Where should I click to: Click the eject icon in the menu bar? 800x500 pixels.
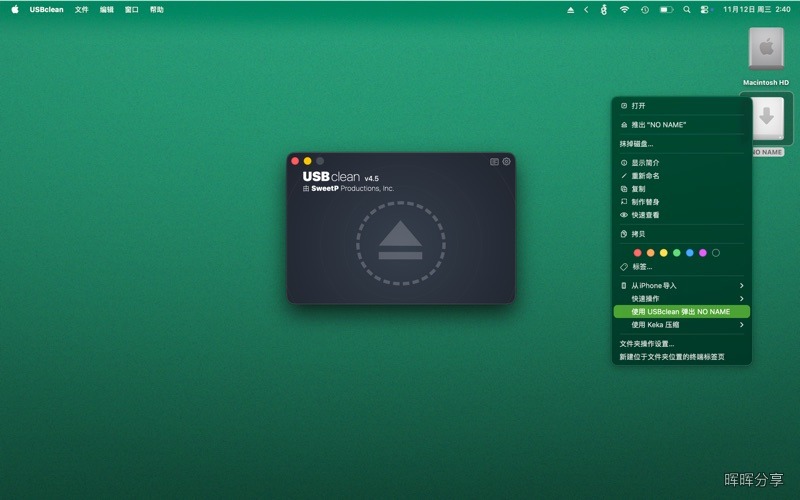pyautogui.click(x=570, y=10)
